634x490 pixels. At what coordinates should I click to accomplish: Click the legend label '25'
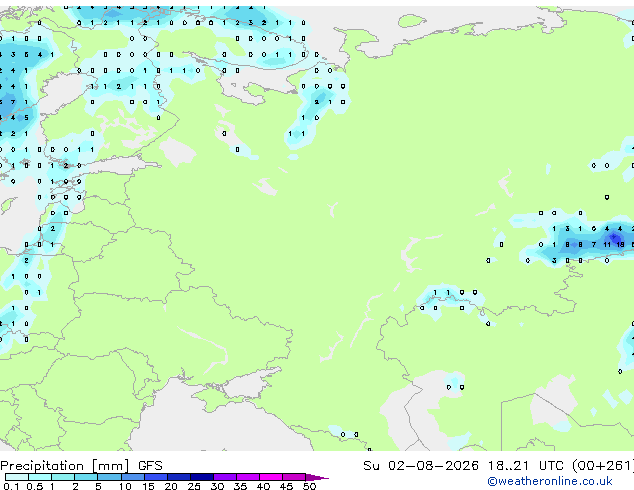pyautogui.click(x=194, y=486)
